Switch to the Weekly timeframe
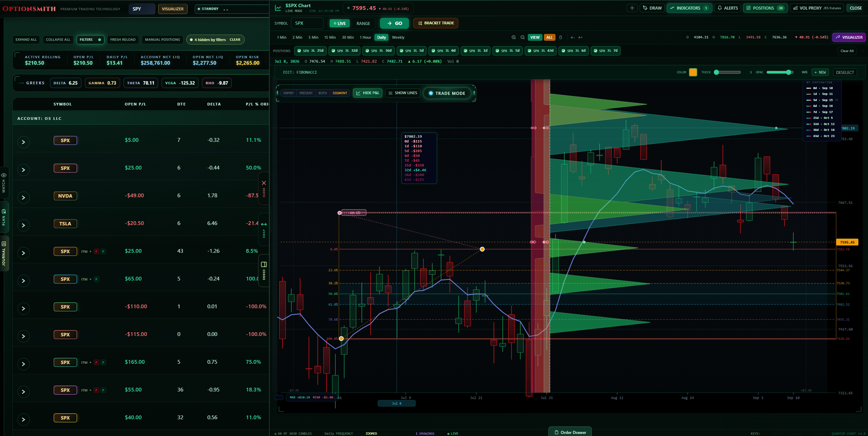Screen dimensions: 868x436 click(x=398, y=37)
